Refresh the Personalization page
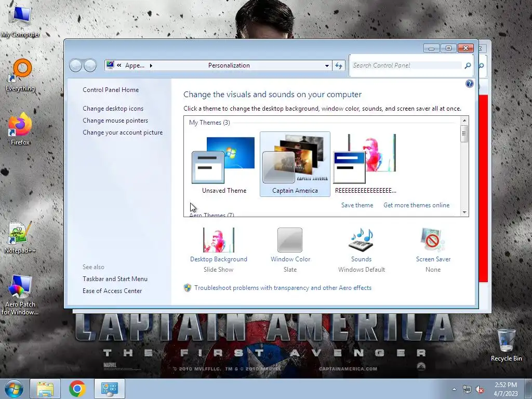Screen dimensions: 532x399 pyautogui.click(x=339, y=65)
